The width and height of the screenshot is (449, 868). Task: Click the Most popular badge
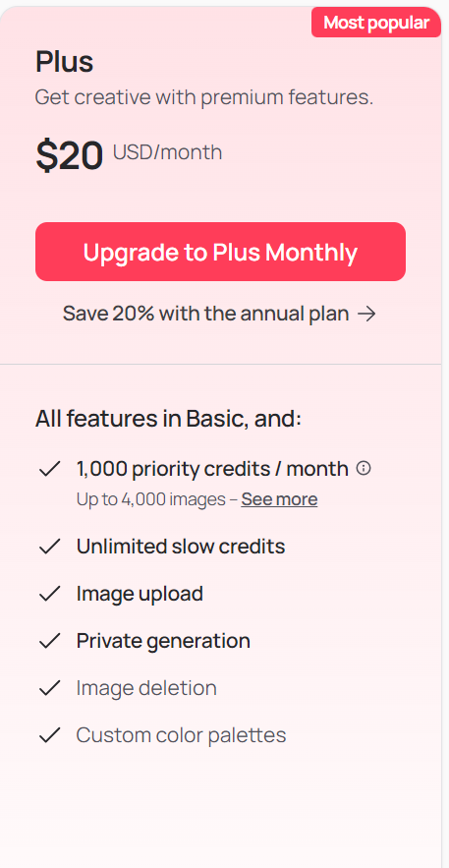pyautogui.click(x=376, y=23)
